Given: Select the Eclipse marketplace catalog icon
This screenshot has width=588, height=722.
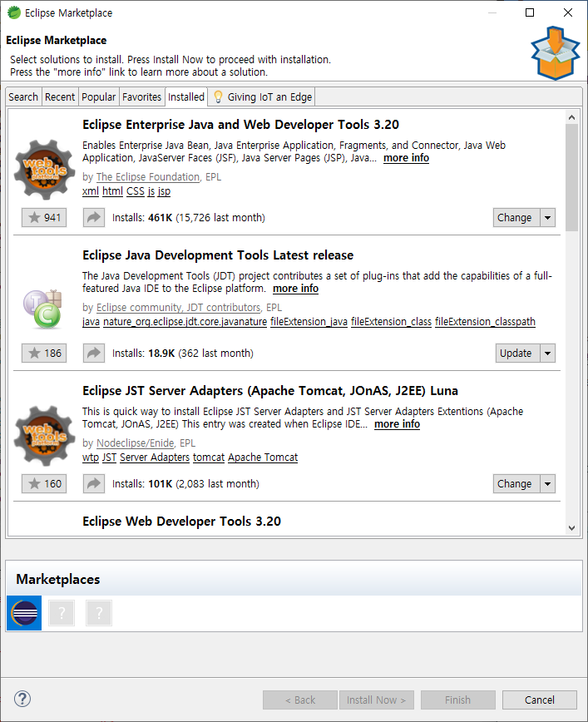Looking at the screenshot, I should pyautogui.click(x=24, y=613).
